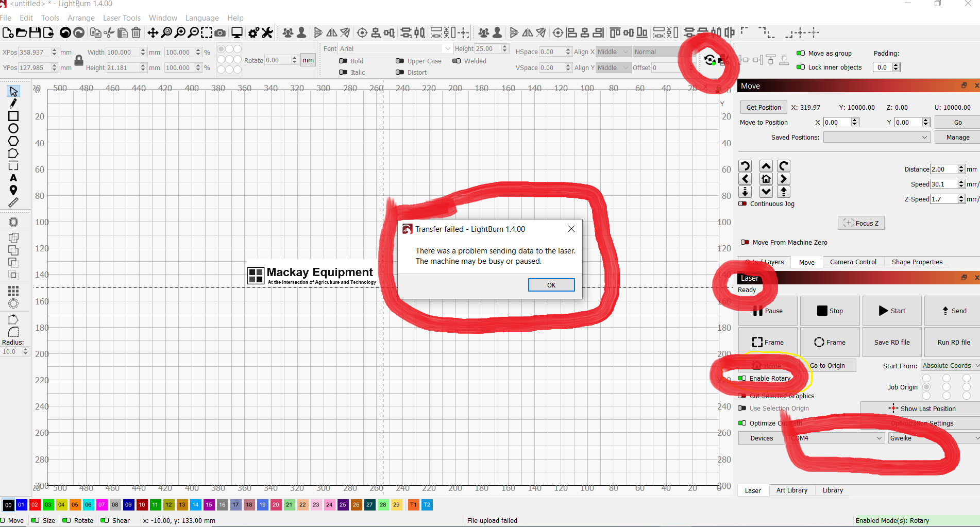The image size is (980, 527).
Task: Enable Rotary mode in the Laser panel
Action: pos(742,378)
